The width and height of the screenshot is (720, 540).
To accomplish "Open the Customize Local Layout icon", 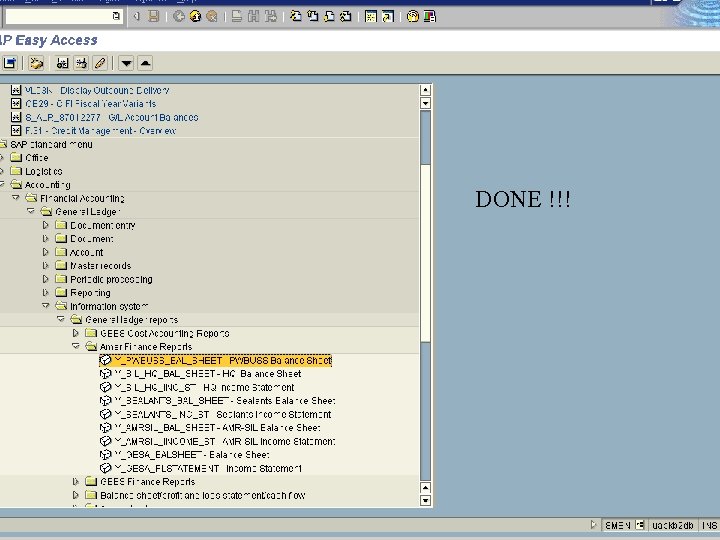I will pos(430,17).
